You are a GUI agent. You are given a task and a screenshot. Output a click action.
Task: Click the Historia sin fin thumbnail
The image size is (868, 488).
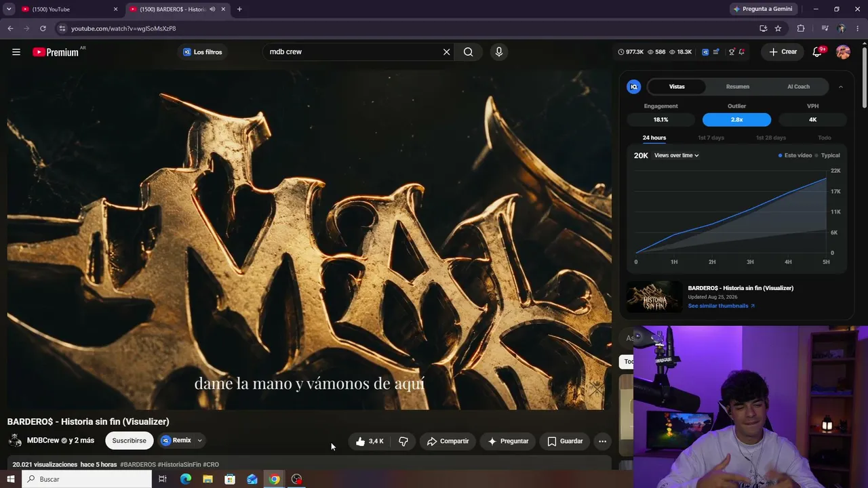click(654, 296)
